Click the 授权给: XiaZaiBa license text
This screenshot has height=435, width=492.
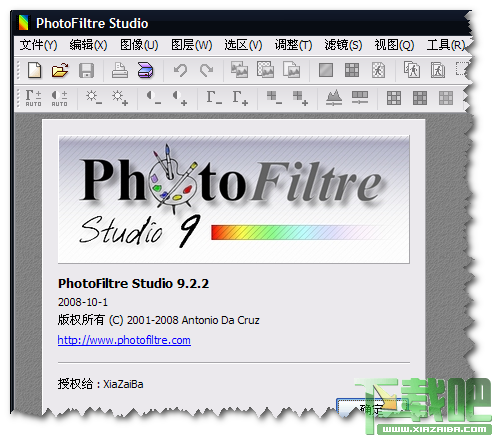100,384
